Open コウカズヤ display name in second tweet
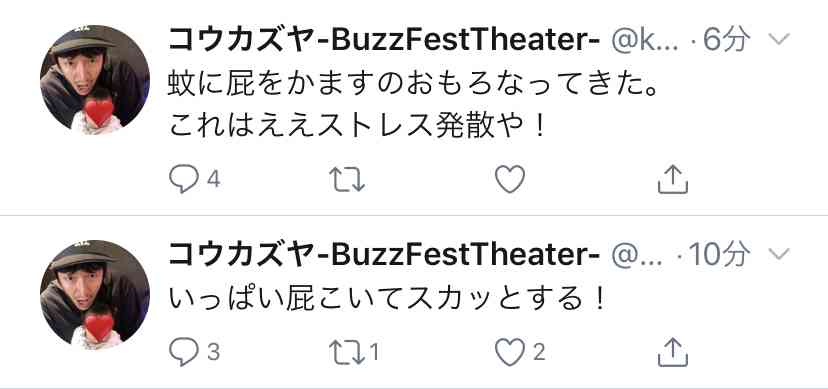The width and height of the screenshot is (828, 389). (x=383, y=255)
